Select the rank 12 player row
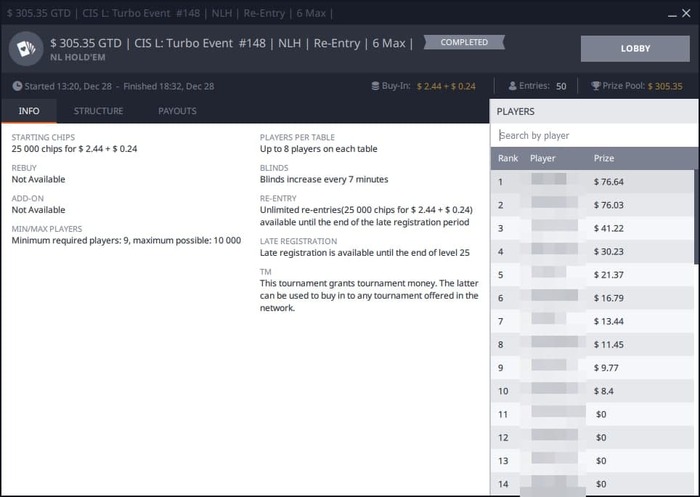The image size is (700, 497). click(x=592, y=437)
